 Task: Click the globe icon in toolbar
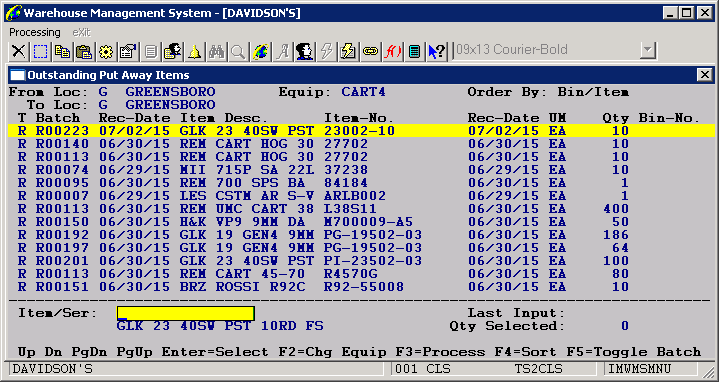(260, 51)
